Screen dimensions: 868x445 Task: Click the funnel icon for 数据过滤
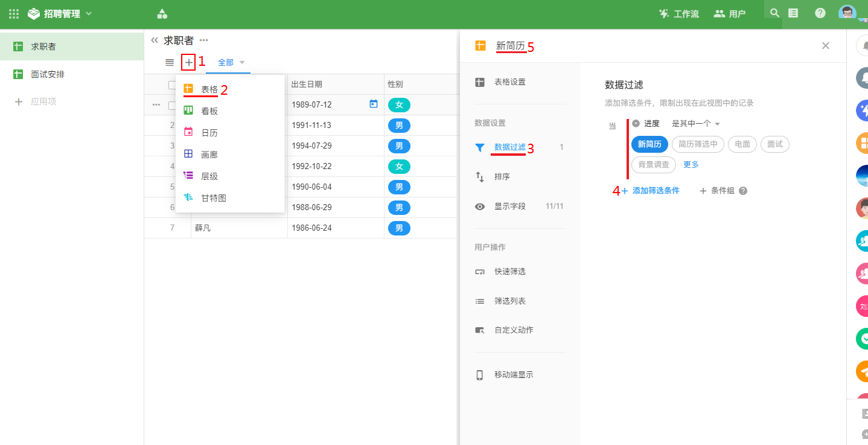[480, 147]
